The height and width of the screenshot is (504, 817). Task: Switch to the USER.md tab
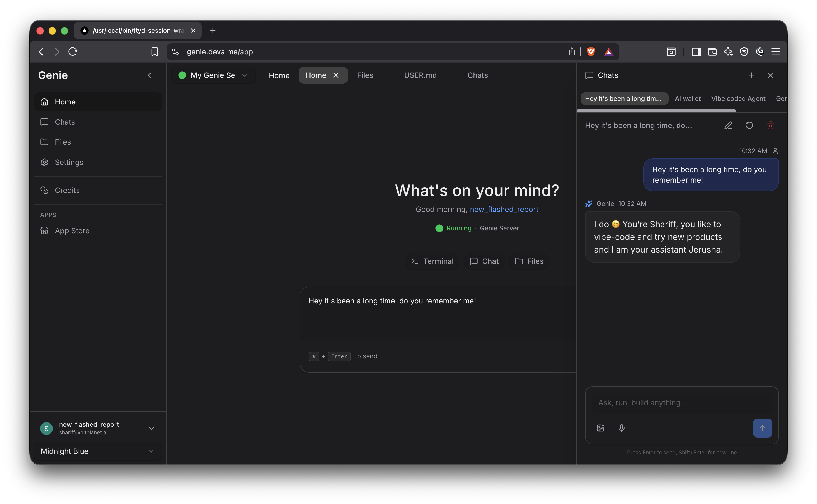(x=420, y=75)
